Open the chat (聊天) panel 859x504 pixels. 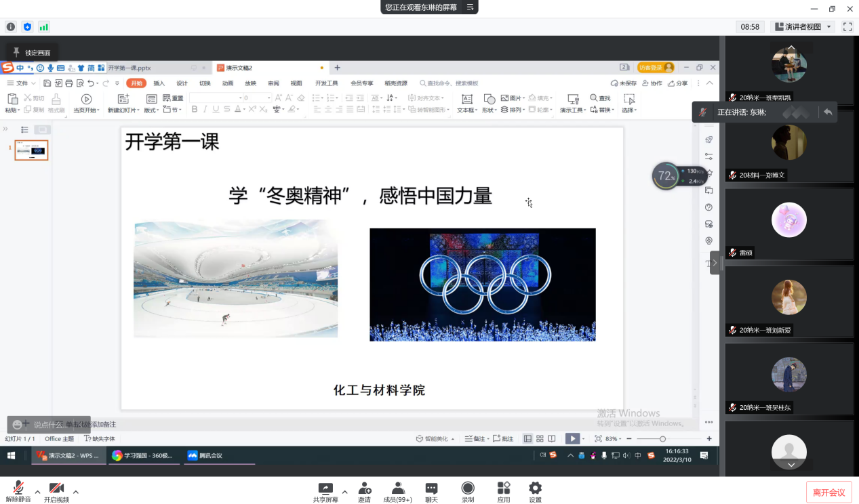pyautogui.click(x=431, y=492)
